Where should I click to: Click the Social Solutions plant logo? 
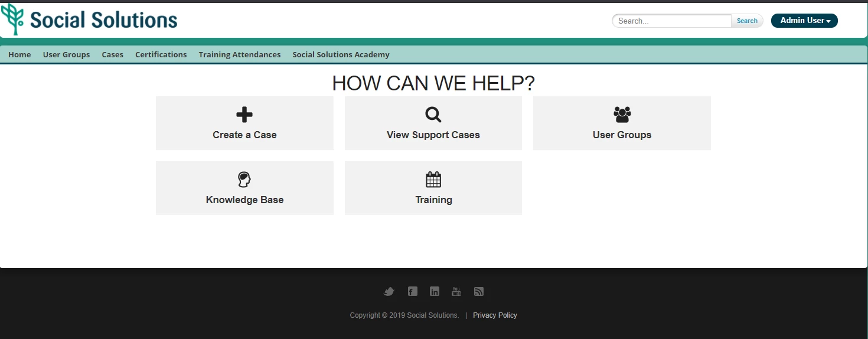pyautogui.click(x=12, y=19)
